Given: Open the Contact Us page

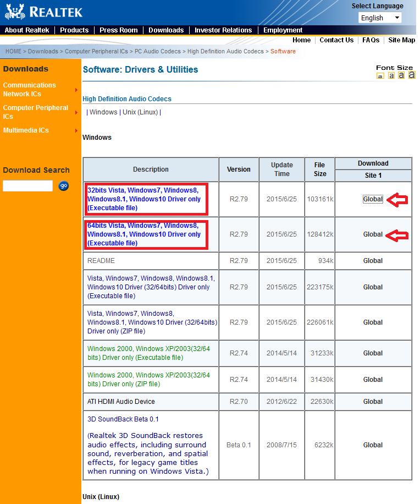Looking at the screenshot, I should pyautogui.click(x=336, y=40).
